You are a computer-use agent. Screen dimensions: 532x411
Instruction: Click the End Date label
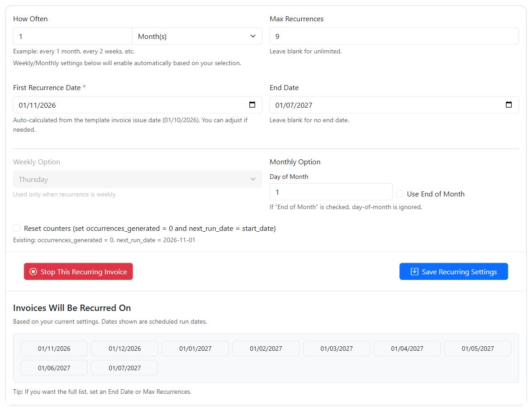284,87
